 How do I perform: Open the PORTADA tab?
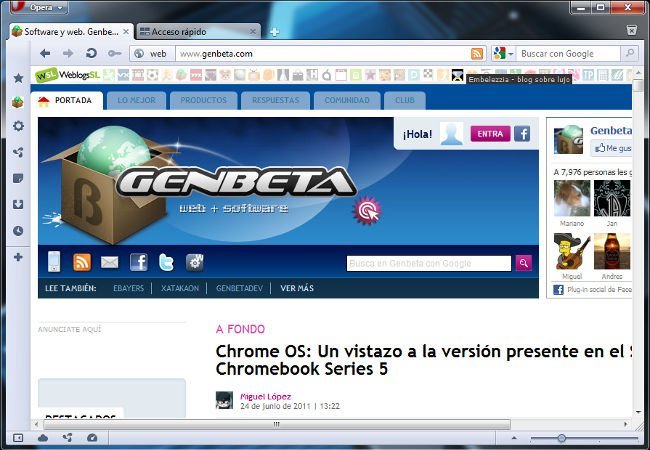coord(66,100)
